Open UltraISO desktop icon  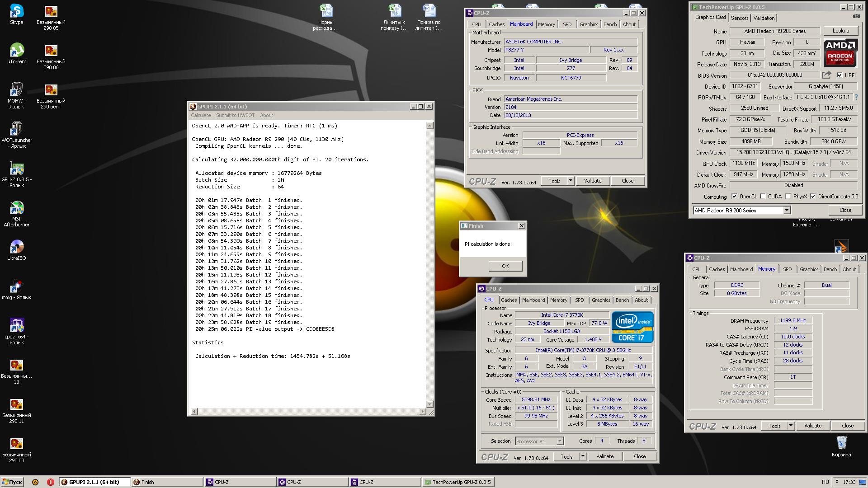click(x=17, y=250)
